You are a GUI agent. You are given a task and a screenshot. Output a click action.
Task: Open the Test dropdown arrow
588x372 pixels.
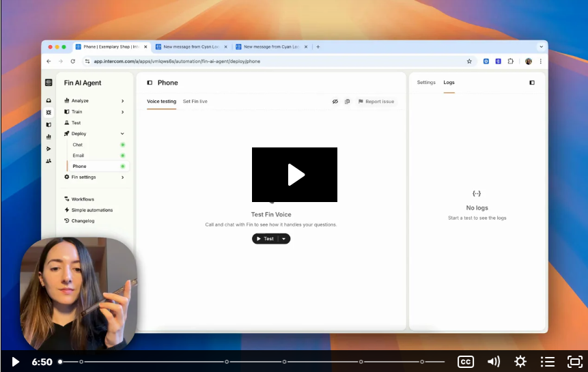[284, 239]
